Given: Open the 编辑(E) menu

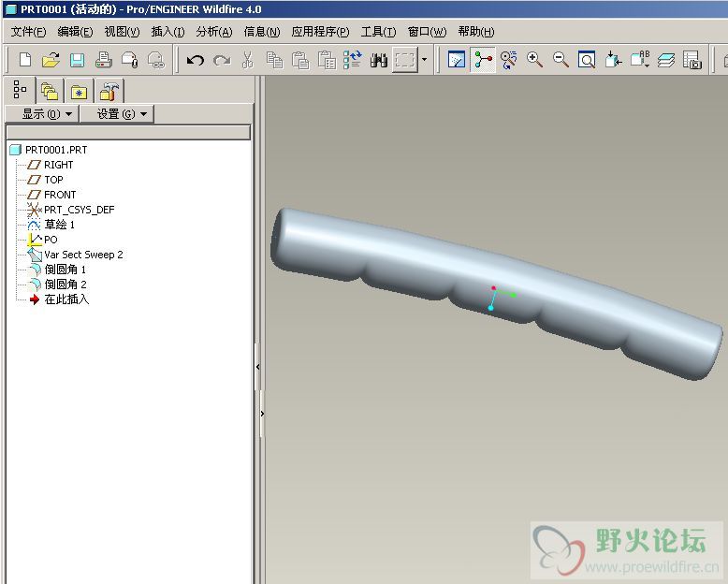Looking at the screenshot, I should pos(75,32).
